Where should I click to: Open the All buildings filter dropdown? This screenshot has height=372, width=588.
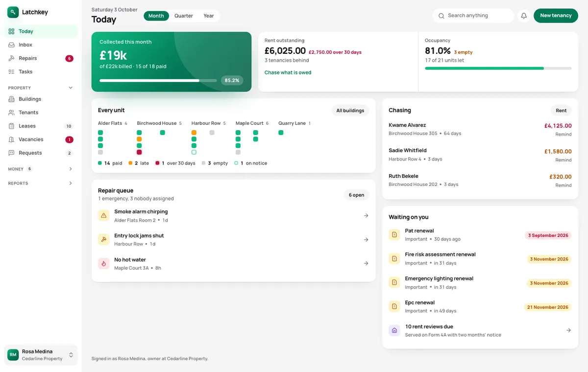click(350, 111)
